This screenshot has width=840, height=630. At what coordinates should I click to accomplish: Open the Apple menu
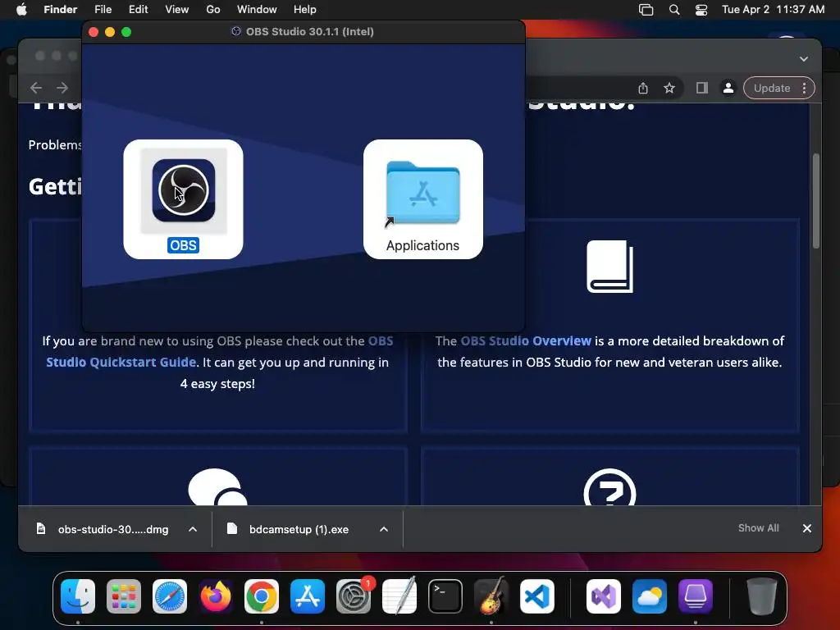point(21,10)
